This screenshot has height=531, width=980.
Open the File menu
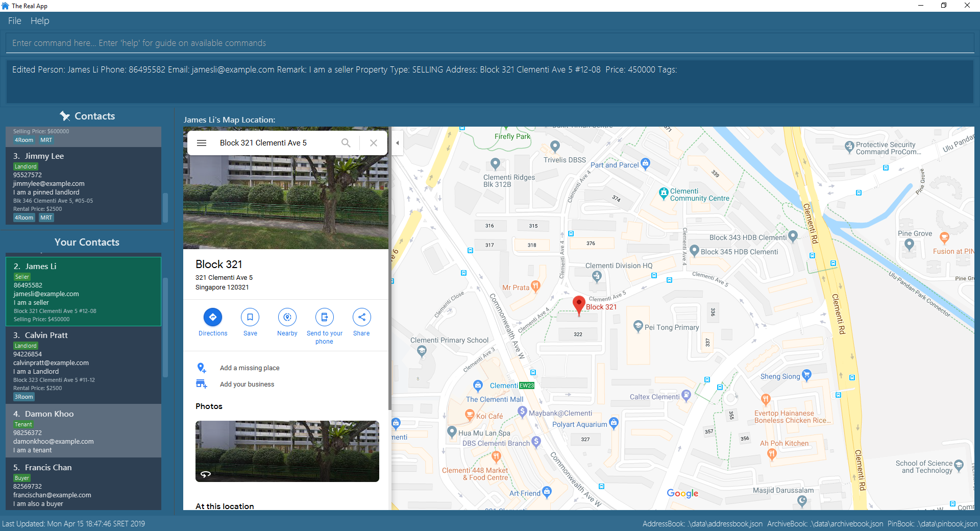coord(14,21)
